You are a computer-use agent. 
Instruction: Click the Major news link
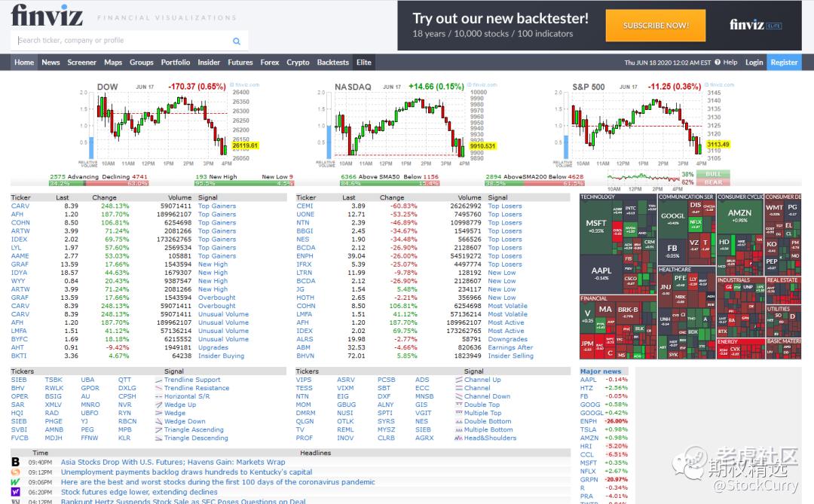pyautogui.click(x=601, y=371)
